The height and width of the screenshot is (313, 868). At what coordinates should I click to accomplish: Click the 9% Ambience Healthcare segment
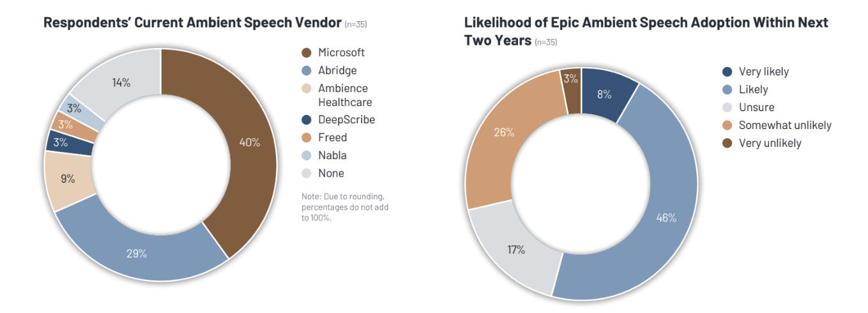(68, 179)
